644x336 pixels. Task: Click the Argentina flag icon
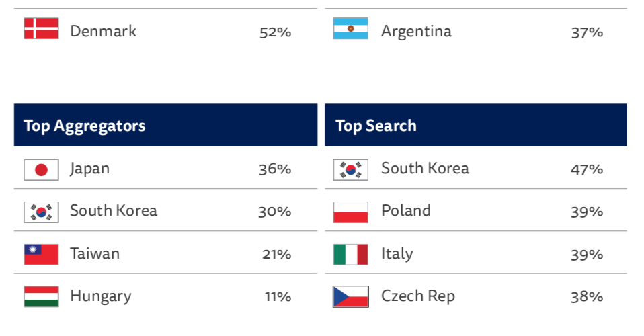[351, 28]
